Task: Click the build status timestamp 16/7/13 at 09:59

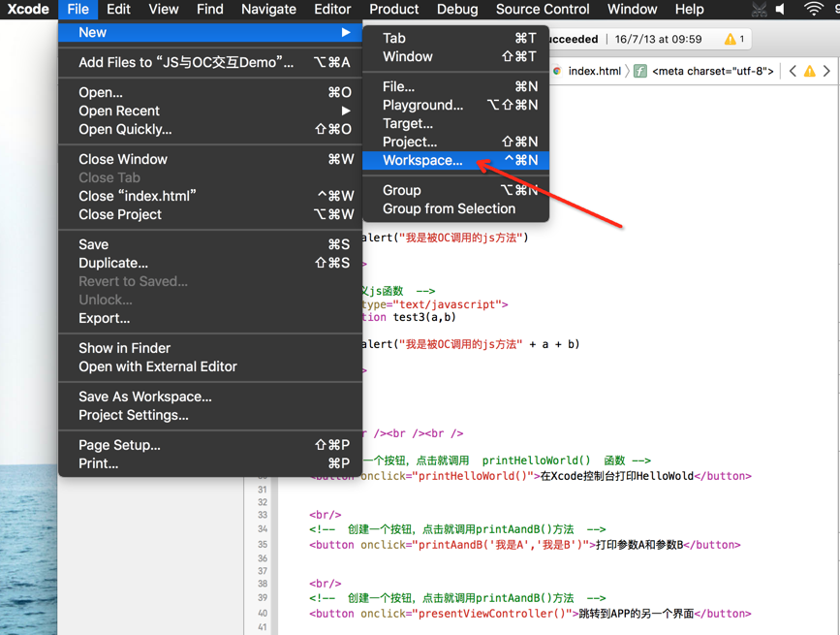Action: point(658,39)
